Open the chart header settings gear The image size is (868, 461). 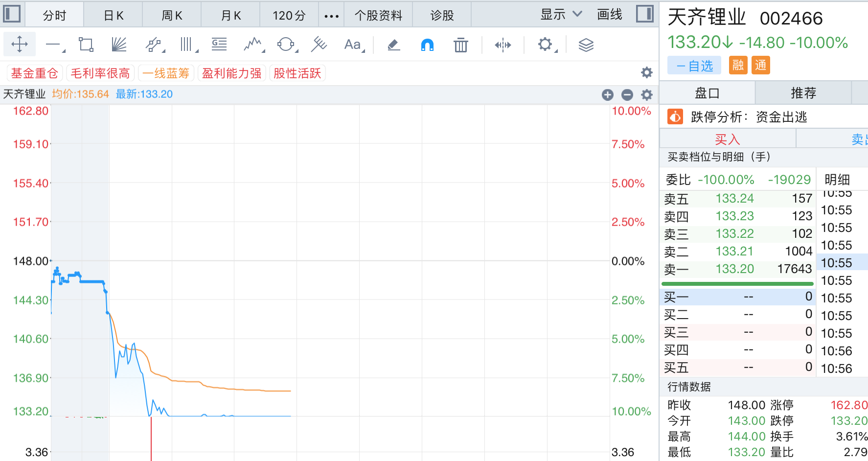point(647,95)
